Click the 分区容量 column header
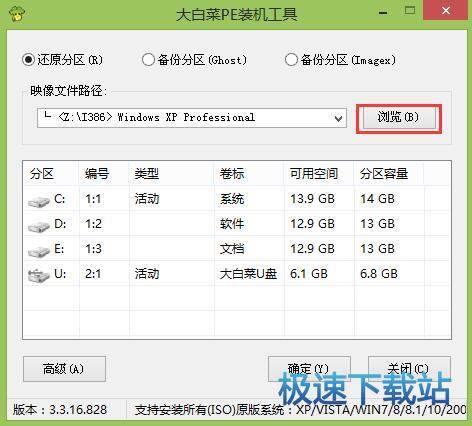472x426 pixels. 388,174
